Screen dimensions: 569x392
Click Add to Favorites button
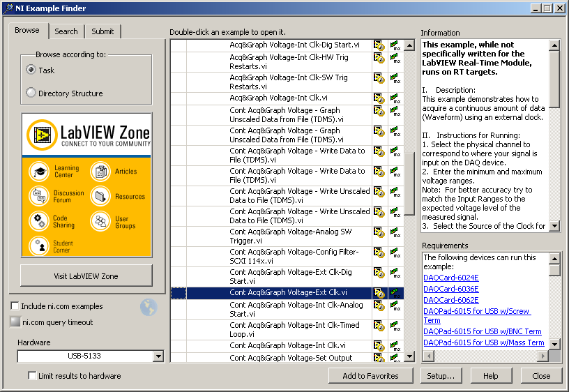[x=370, y=376]
